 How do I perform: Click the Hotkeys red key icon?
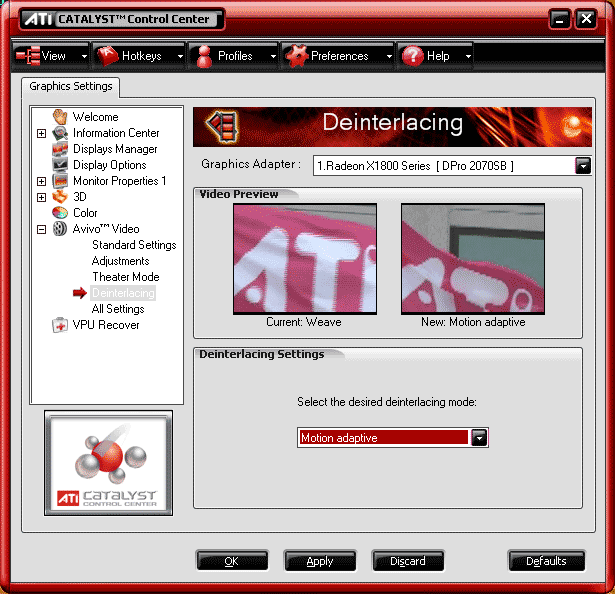point(107,56)
